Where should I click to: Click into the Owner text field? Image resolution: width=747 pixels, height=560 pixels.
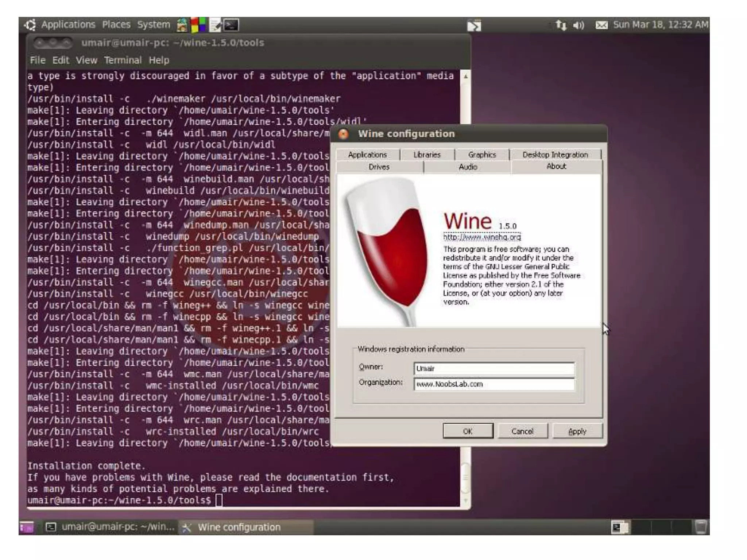tap(494, 369)
